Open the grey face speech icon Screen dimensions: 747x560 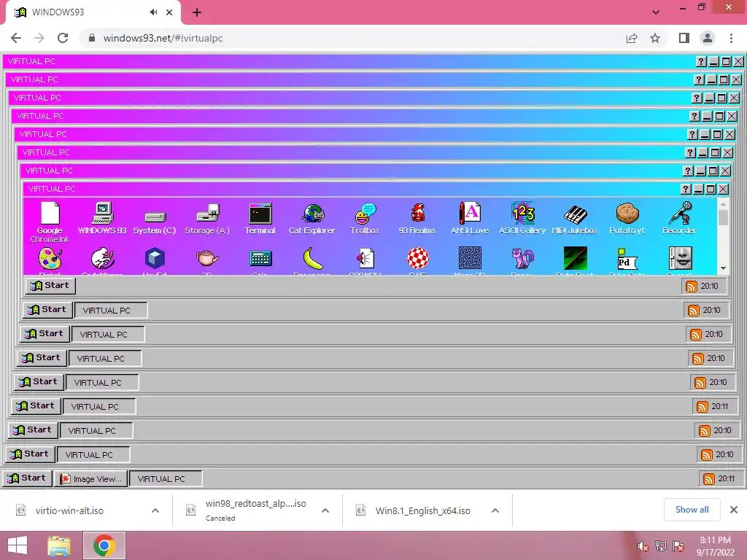pos(681,258)
